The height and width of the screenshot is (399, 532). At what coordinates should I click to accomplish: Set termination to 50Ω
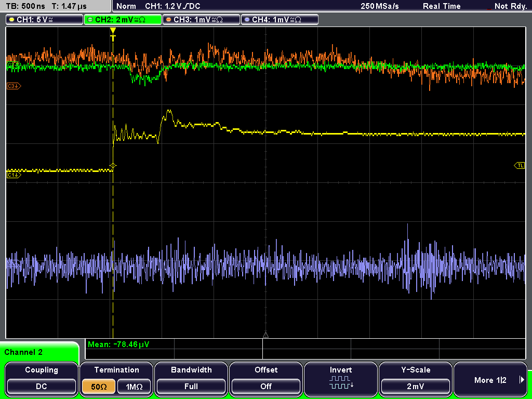(98, 387)
